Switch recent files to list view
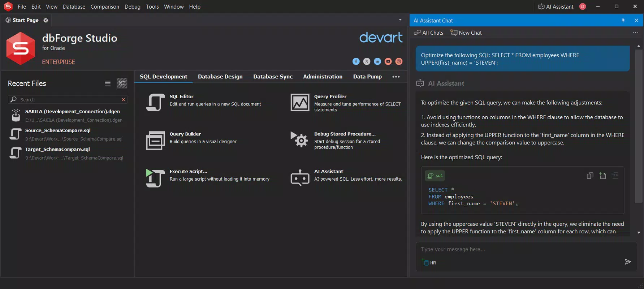This screenshot has width=644, height=289. (108, 83)
